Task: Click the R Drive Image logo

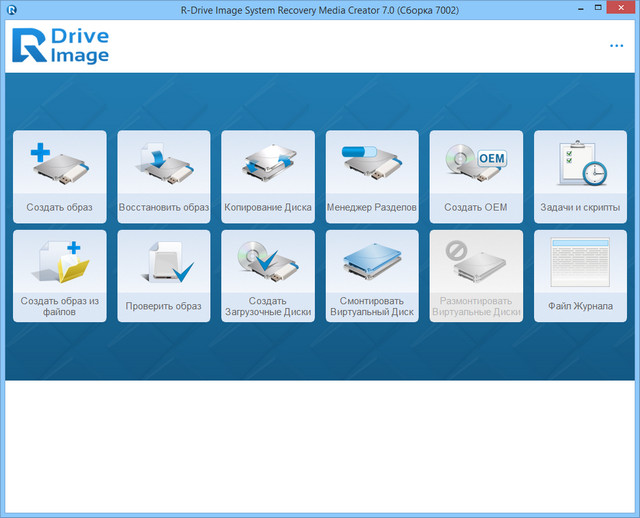Action: [x=60, y=46]
